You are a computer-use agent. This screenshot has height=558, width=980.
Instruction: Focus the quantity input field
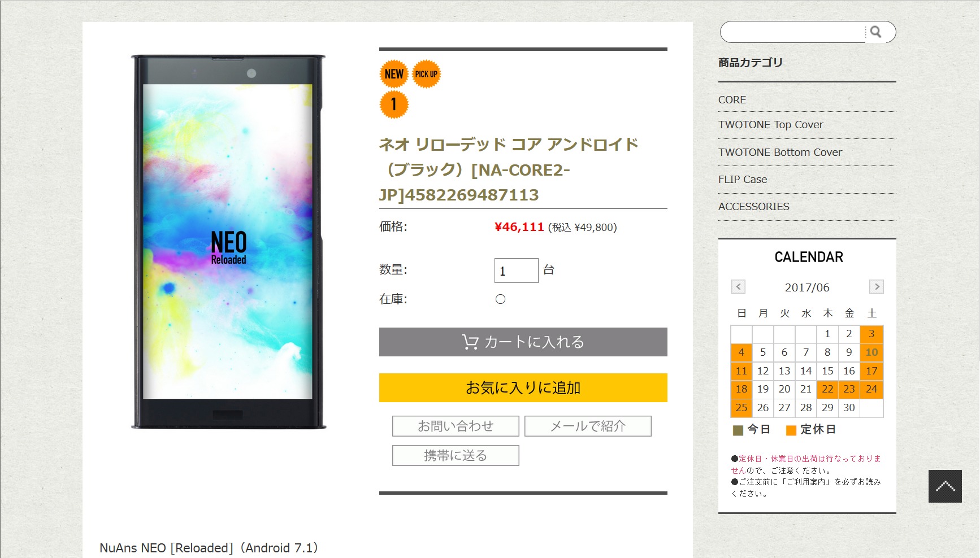pos(516,271)
